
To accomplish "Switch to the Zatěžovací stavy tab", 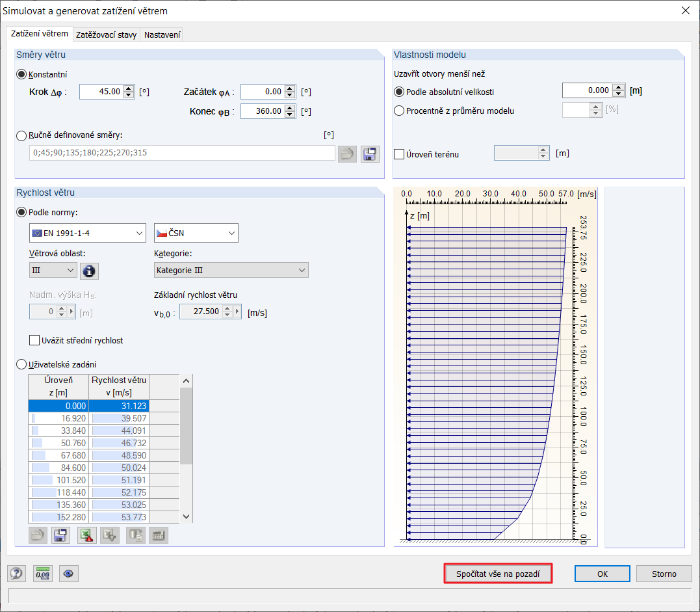I will click(x=105, y=34).
